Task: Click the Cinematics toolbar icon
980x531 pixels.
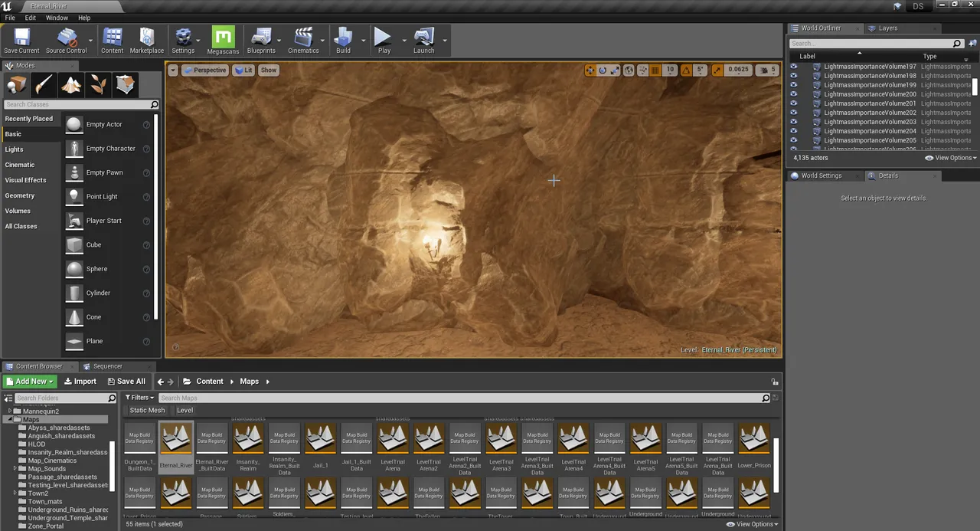Action: pyautogui.click(x=303, y=40)
